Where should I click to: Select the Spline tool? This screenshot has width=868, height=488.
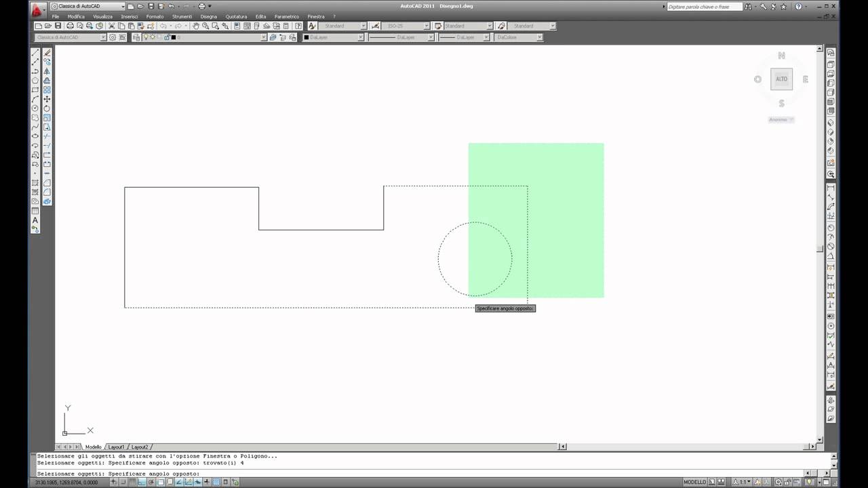pos(35,127)
